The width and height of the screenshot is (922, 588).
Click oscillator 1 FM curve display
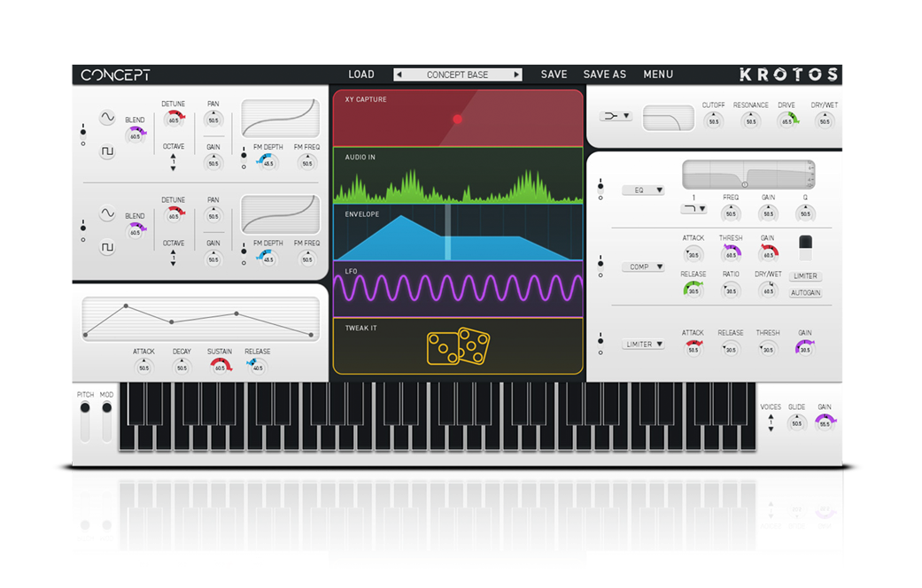[x=281, y=118]
